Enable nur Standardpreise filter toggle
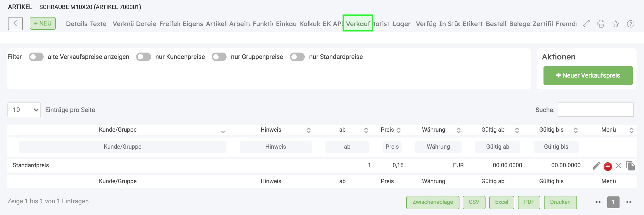 [x=297, y=57]
